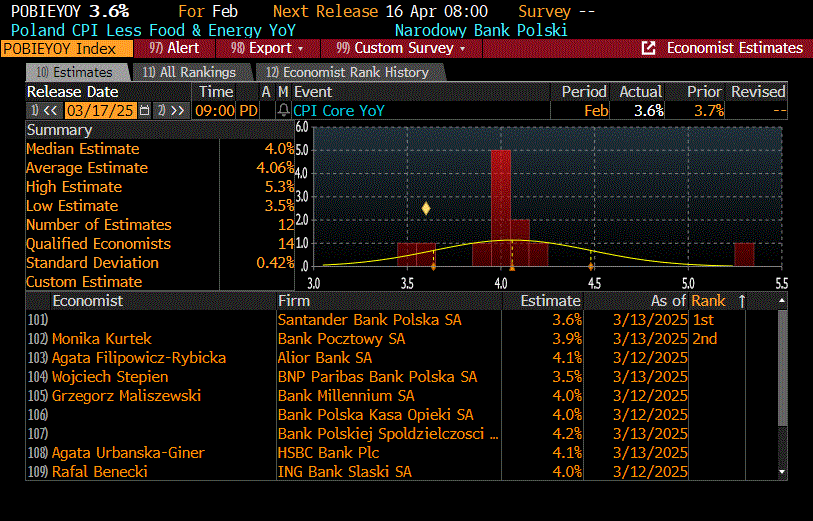Select economist Rafal Benecki

[100, 472]
